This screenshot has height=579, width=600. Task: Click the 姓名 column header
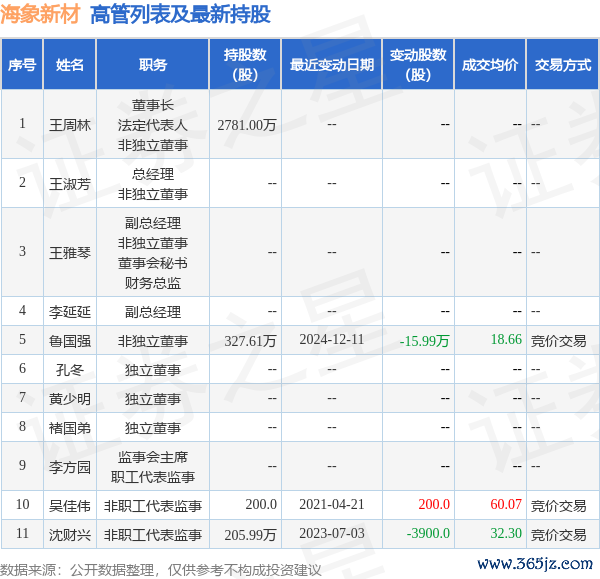(x=70, y=65)
